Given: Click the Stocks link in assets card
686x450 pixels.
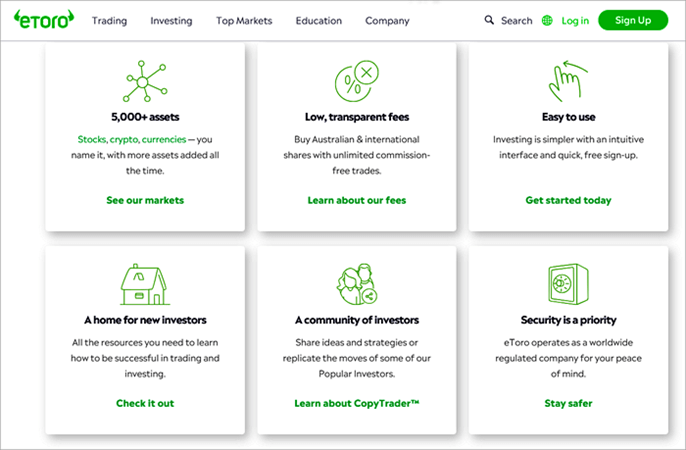Looking at the screenshot, I should coord(92,139).
